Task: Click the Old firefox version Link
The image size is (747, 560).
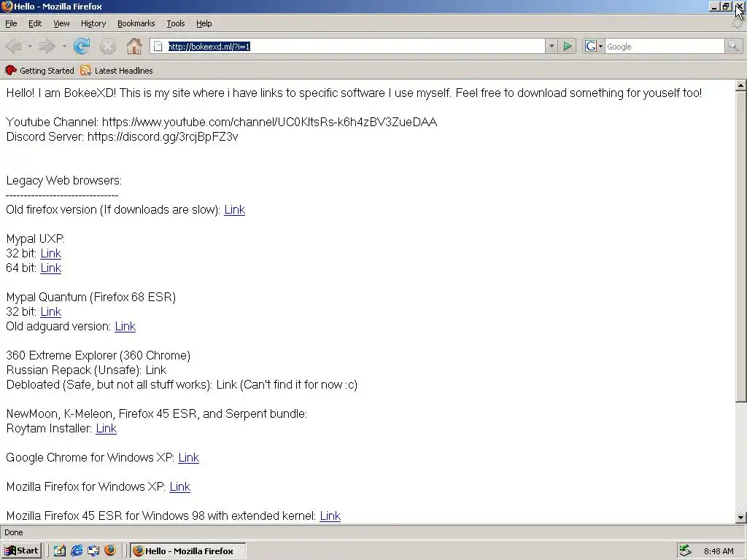Action: pos(234,209)
